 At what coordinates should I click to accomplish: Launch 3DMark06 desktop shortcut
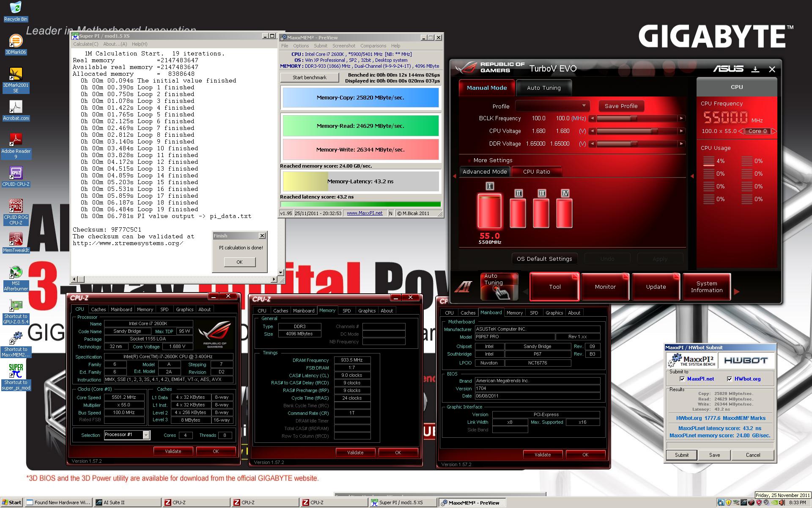(x=16, y=44)
